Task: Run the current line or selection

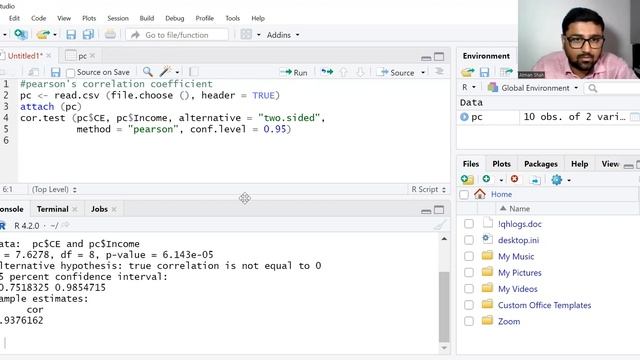Action: click(294, 72)
